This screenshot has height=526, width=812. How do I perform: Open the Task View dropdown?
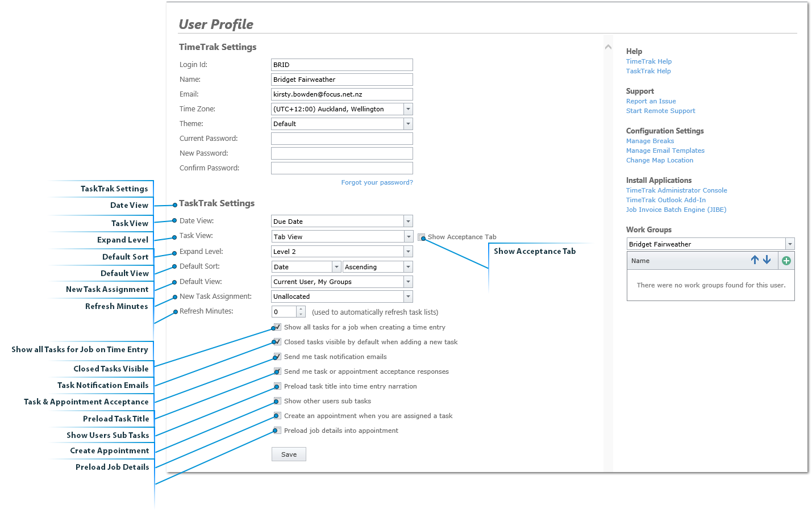408,237
